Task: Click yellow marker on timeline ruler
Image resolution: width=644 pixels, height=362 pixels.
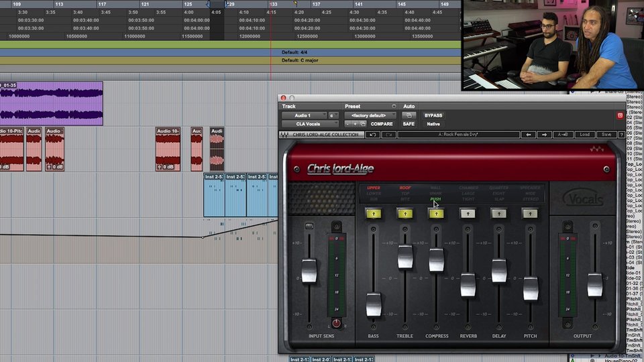Action: tap(295, 3)
